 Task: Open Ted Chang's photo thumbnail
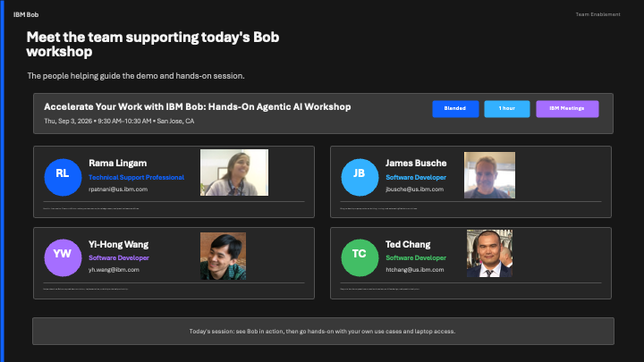489,253
